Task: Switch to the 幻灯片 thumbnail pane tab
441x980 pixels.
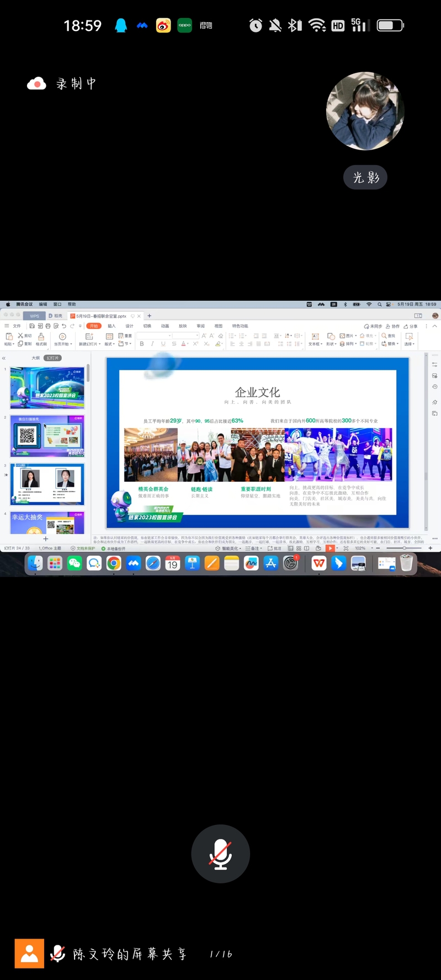Action: click(x=52, y=358)
